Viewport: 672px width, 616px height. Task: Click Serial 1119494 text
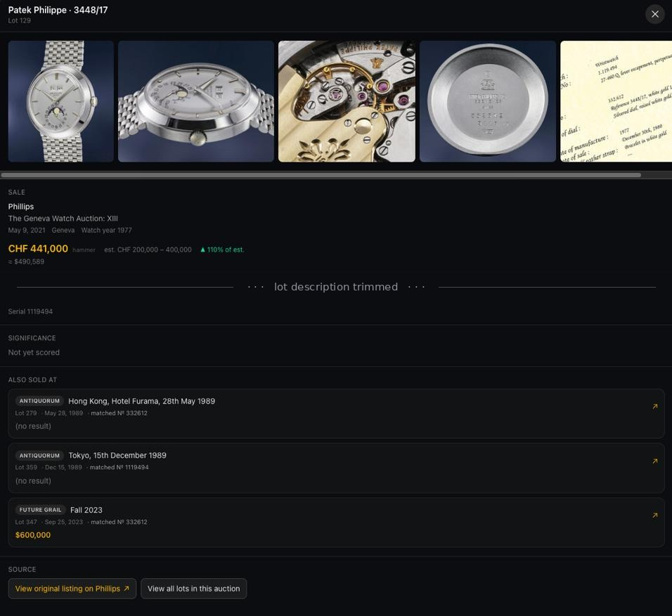(30, 312)
